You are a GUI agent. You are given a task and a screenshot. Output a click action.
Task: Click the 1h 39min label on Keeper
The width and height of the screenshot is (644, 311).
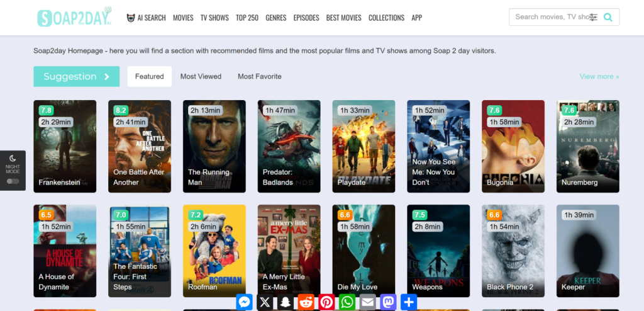pos(579,215)
